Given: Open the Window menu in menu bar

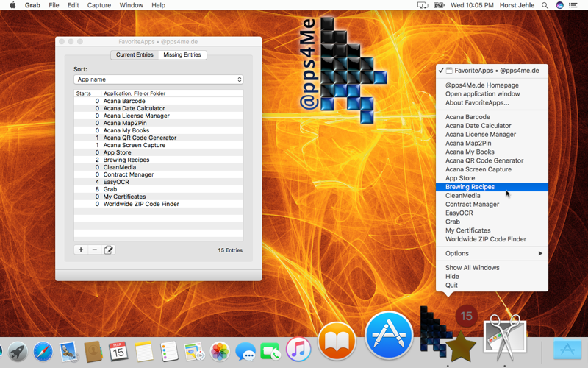Looking at the screenshot, I should tap(132, 5).
